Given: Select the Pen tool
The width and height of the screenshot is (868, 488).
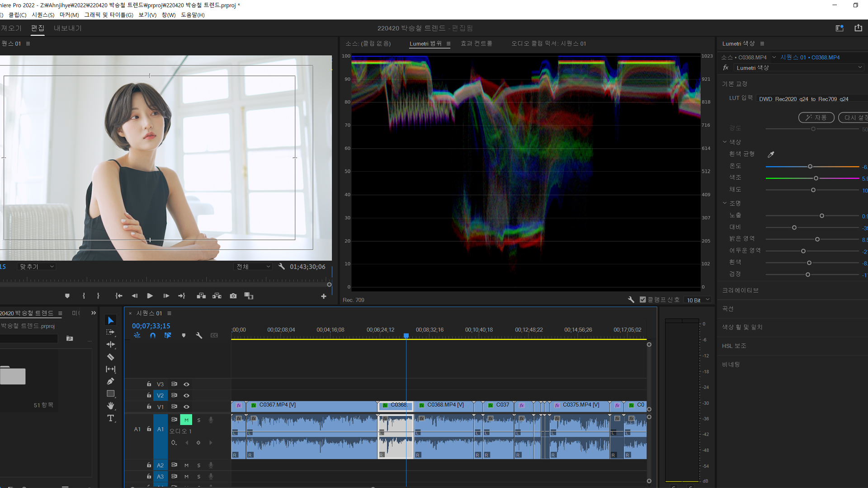Looking at the screenshot, I should pos(110,381).
